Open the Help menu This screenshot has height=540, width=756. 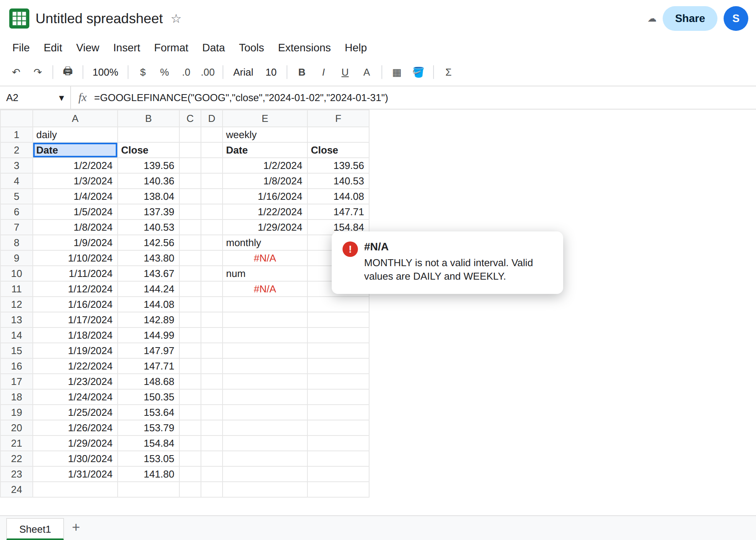[x=356, y=47]
